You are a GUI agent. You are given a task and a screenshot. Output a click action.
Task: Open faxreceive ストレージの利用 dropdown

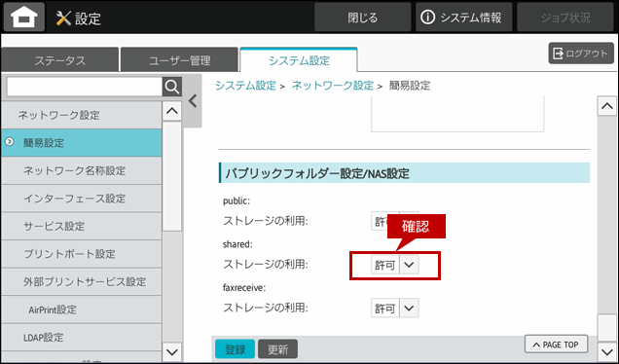pos(395,308)
